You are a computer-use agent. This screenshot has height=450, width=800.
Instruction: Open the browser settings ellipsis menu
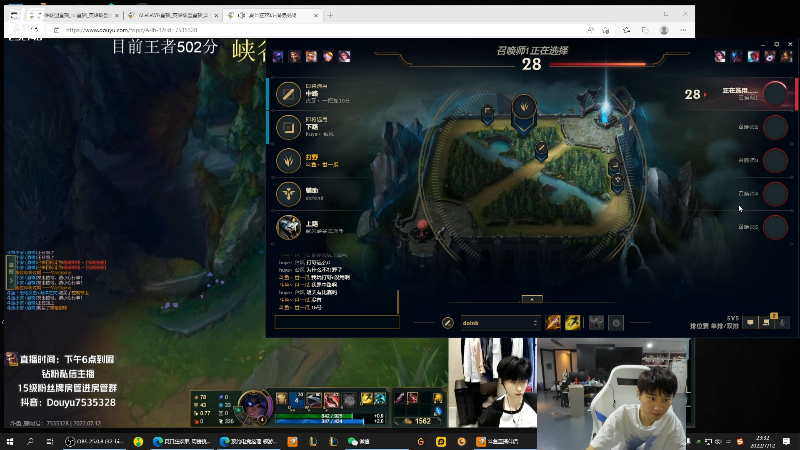click(683, 30)
